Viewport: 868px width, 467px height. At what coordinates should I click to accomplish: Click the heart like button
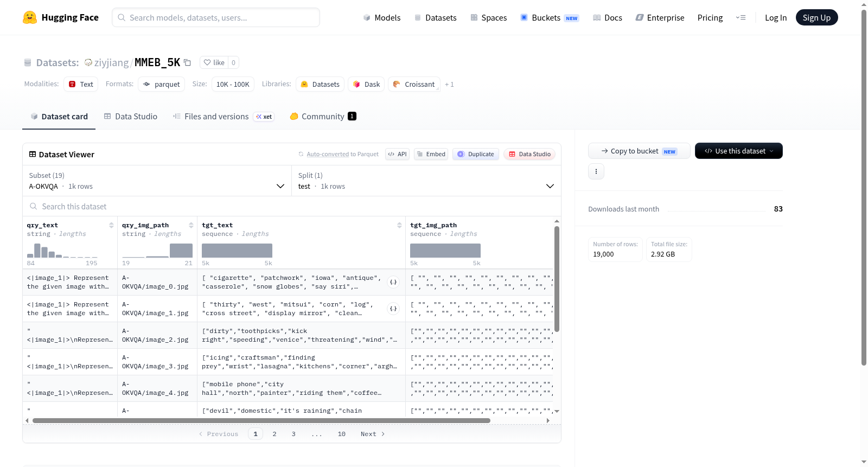tap(214, 62)
